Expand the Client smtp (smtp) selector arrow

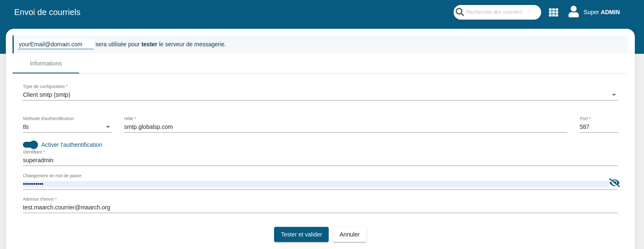[614, 95]
